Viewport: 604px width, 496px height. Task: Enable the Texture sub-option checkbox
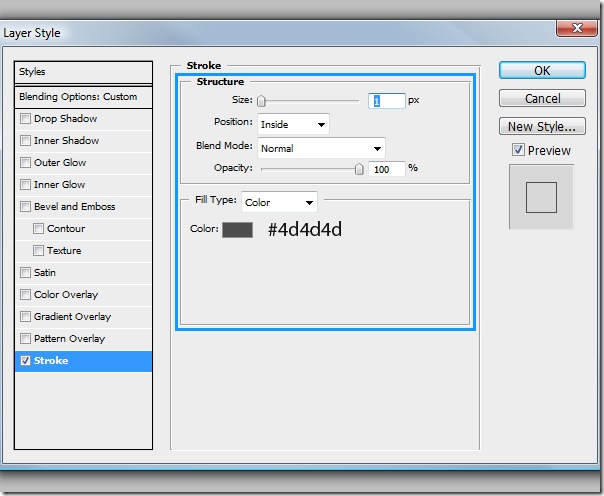(39, 251)
